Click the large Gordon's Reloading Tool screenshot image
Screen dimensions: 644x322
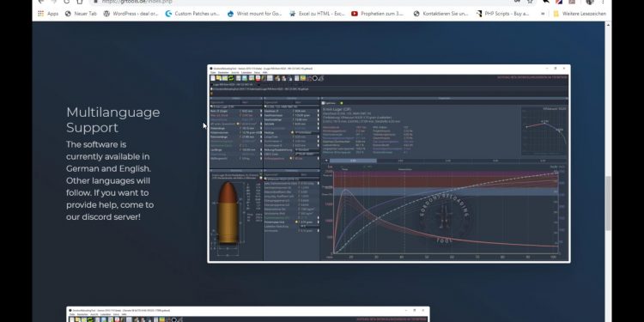(x=388, y=163)
